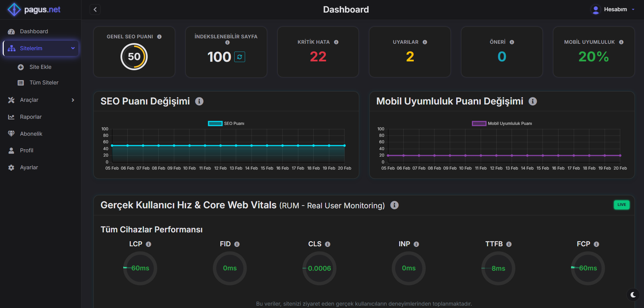Screen dimensions: 644x308
Task: Click the LIVE badge in RUM panel
Action: [x=621, y=205]
